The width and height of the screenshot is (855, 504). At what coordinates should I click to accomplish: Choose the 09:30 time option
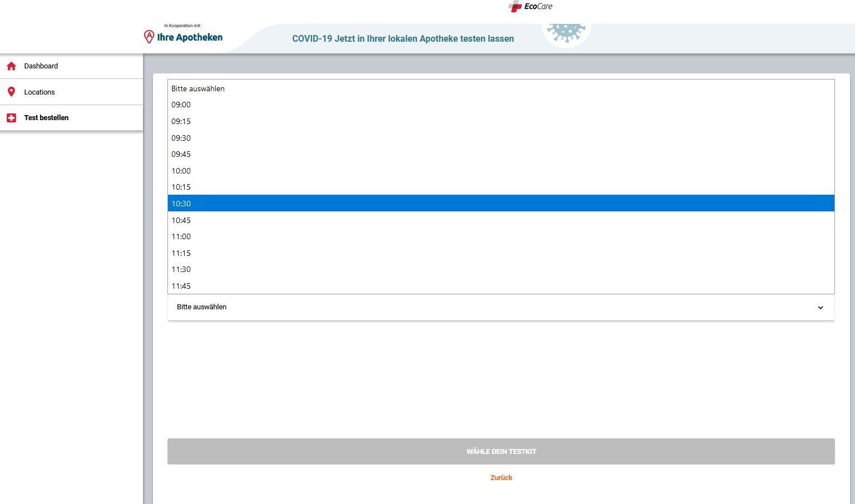[x=181, y=138]
